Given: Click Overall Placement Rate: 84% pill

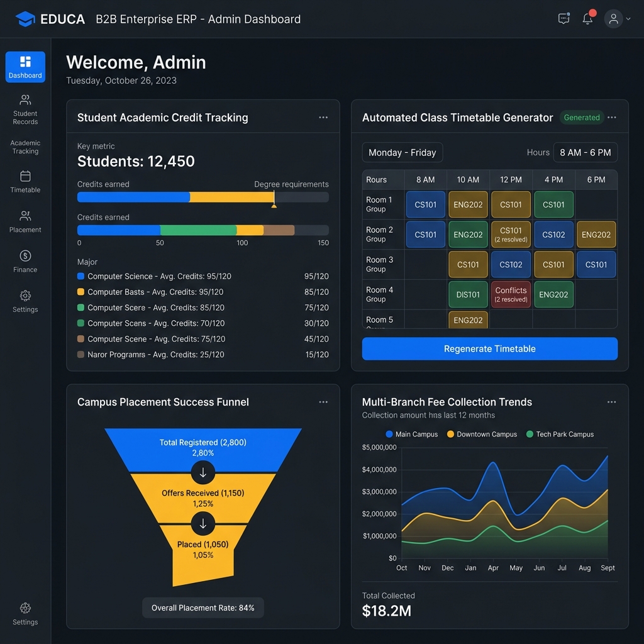Looking at the screenshot, I should tap(203, 608).
